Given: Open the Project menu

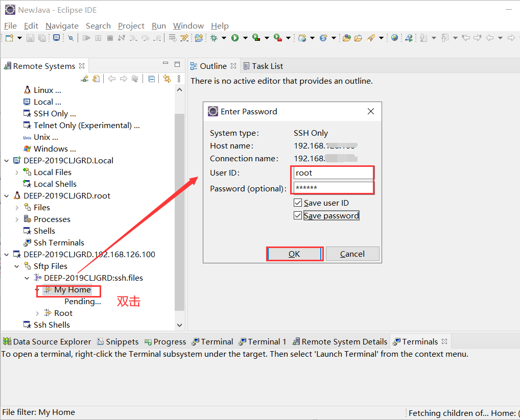Looking at the screenshot, I should point(131,26).
